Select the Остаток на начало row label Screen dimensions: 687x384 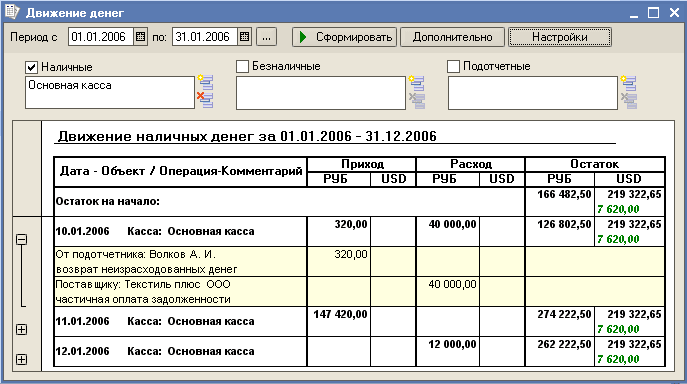coord(107,202)
